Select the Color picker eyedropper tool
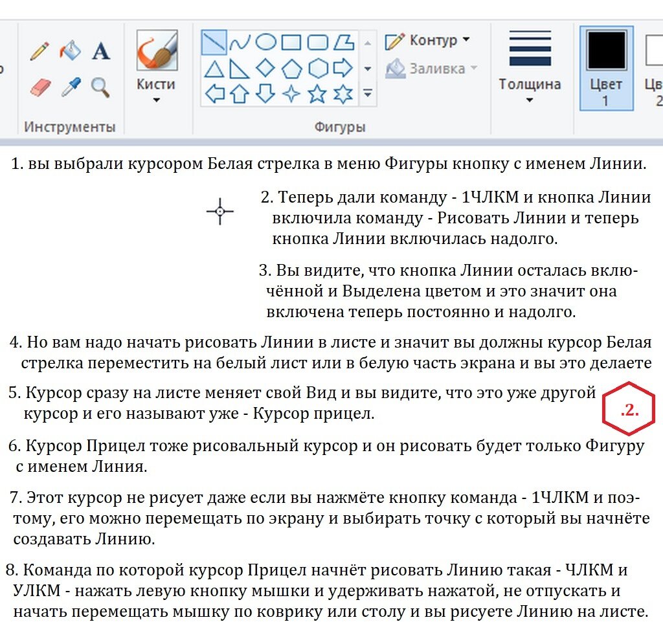Screen dimensions: 663x644 click(71, 87)
